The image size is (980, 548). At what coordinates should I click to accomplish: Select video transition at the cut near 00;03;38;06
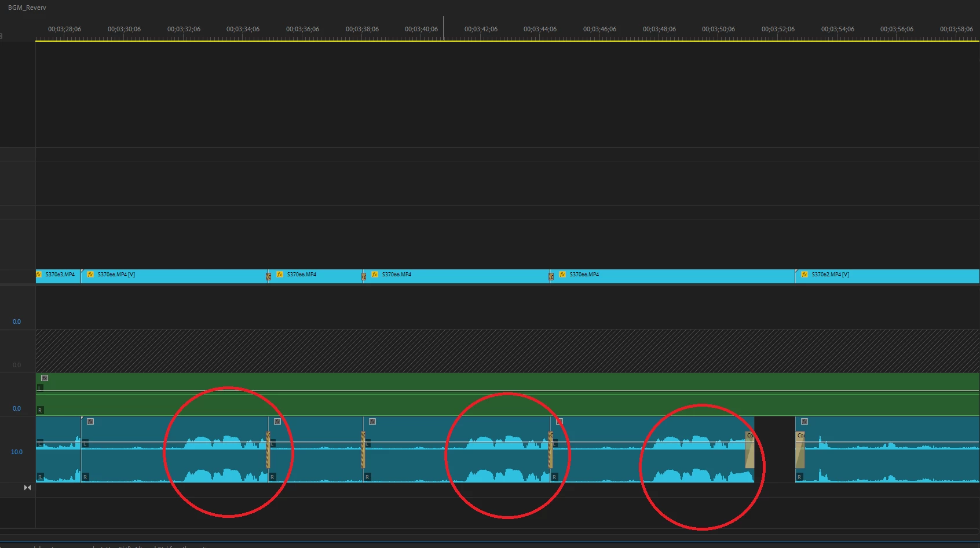click(x=364, y=277)
